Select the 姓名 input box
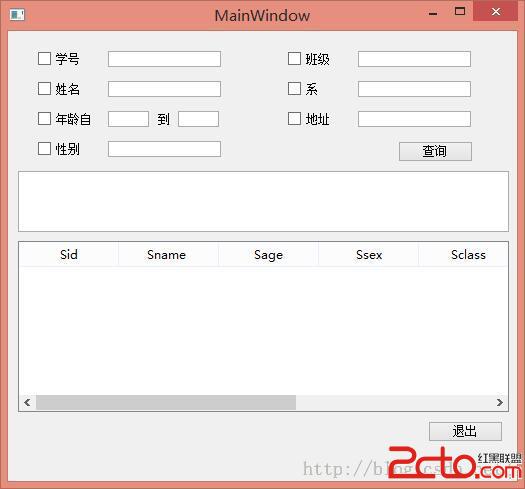Image resolution: width=525 pixels, height=489 pixels. 164,89
